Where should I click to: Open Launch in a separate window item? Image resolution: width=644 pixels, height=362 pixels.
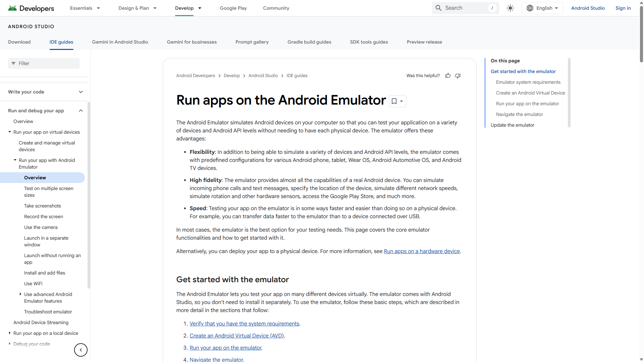click(x=46, y=241)
